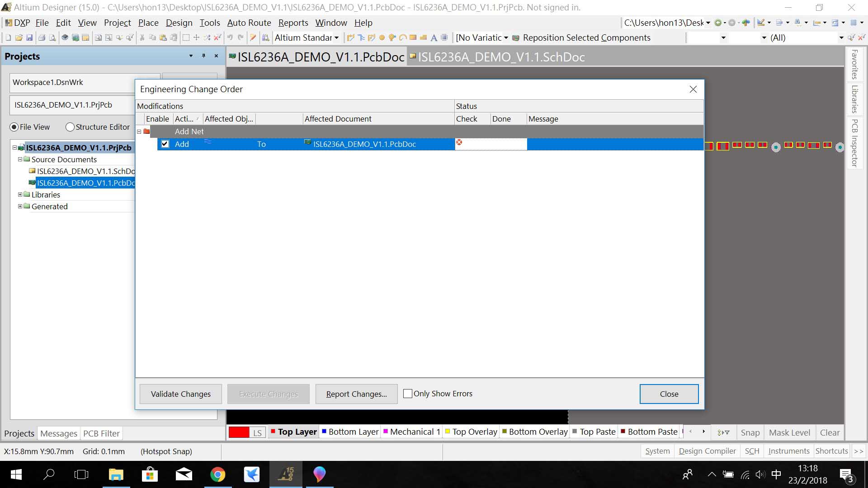Click the Save document toolbar icon
Image resolution: width=868 pixels, height=488 pixels.
tap(29, 38)
